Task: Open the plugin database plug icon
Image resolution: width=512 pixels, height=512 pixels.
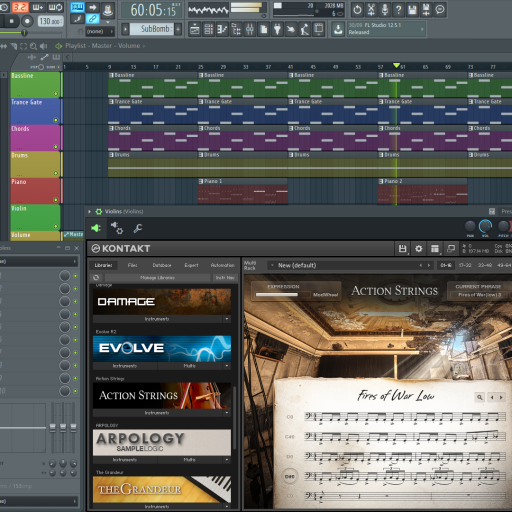Action: (277, 30)
